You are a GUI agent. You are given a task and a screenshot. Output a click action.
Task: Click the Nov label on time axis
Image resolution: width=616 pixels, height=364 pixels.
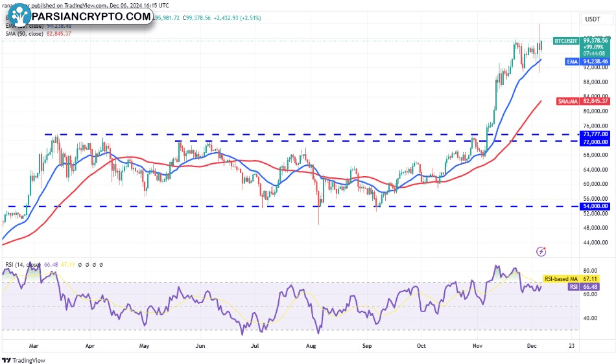pos(477,346)
